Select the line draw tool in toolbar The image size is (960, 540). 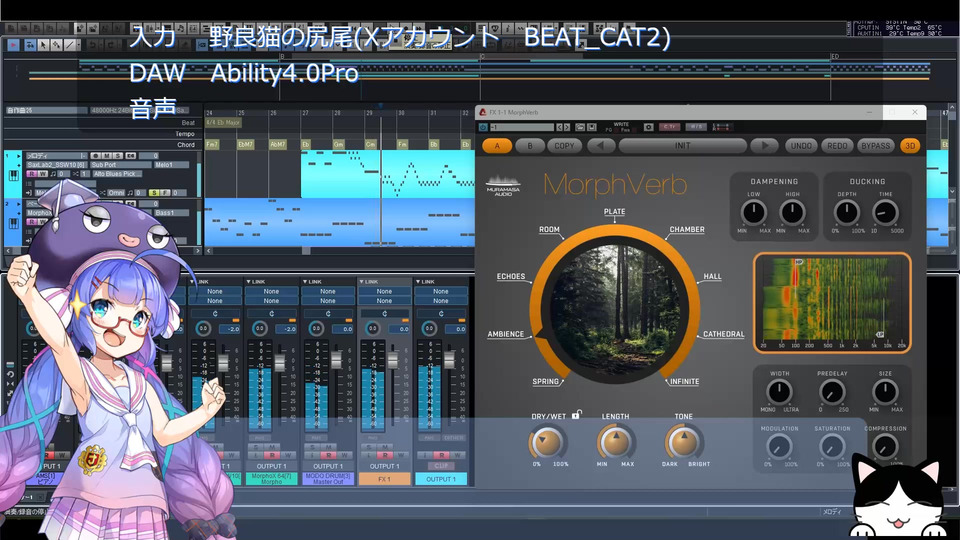70,45
